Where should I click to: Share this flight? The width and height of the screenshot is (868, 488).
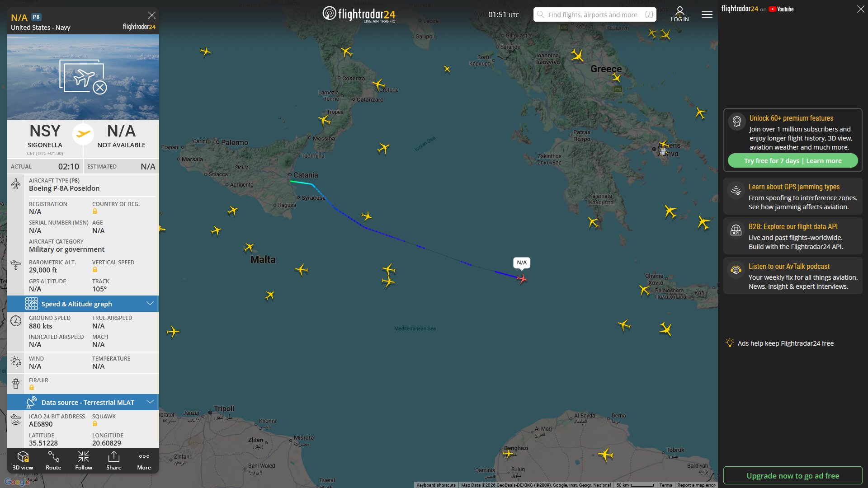[x=114, y=460]
